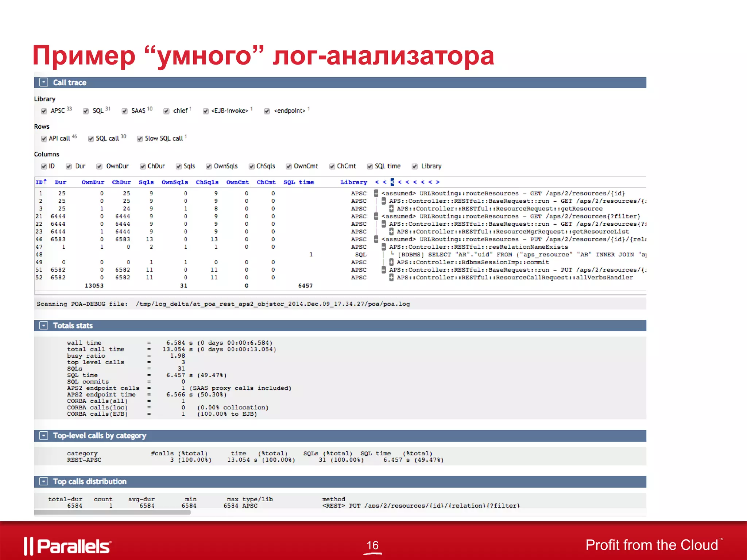Hide the ChDur column via checkbox

click(143, 167)
